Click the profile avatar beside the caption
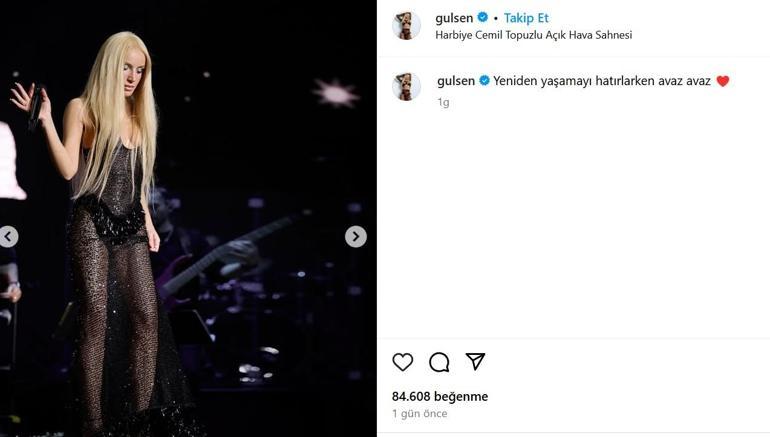Screen dimensions: 770x437 (407, 86)
